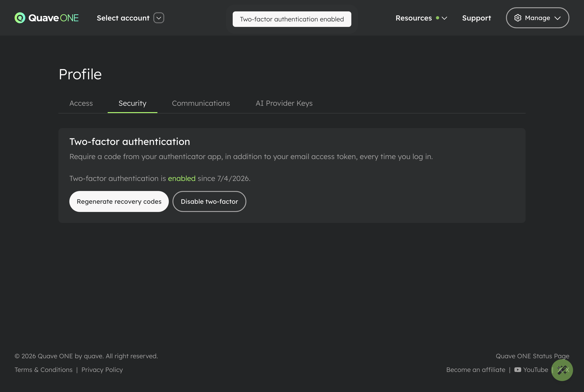Click the Two-factor authentication section heading
This screenshot has width=584, height=392.
pyautogui.click(x=130, y=142)
